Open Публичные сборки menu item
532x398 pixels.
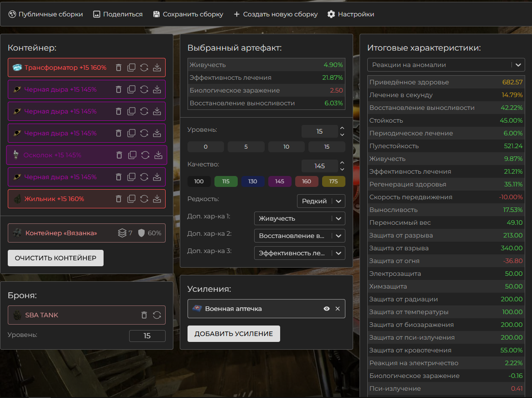point(46,14)
